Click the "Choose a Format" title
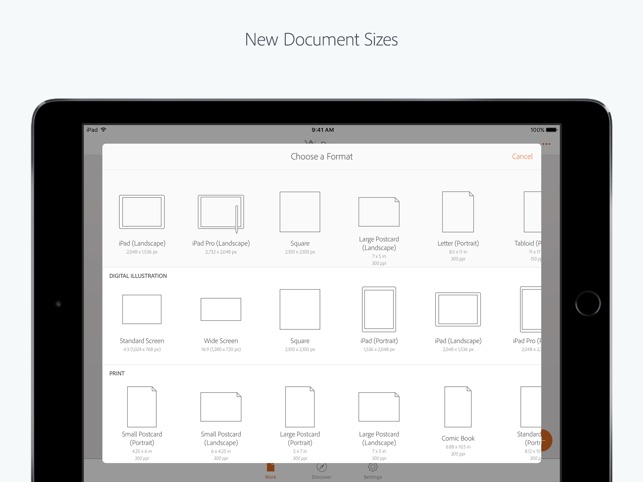Viewport: 643px width, 482px height. click(x=322, y=156)
